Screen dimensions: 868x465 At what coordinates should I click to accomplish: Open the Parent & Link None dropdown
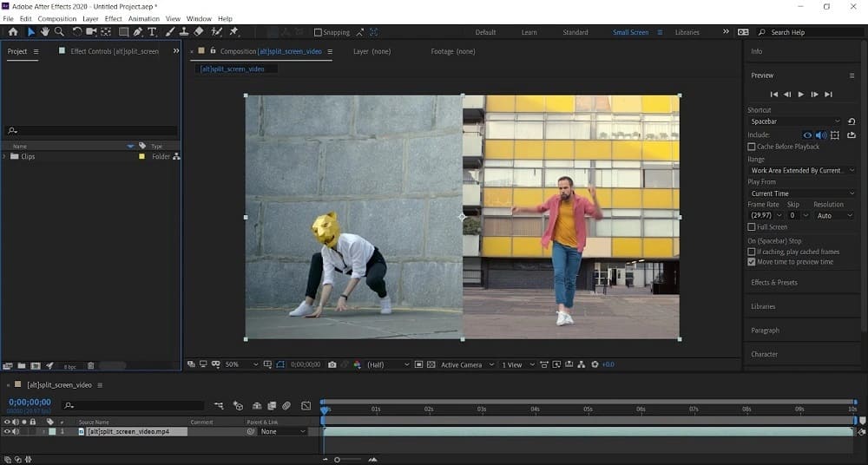coord(283,431)
